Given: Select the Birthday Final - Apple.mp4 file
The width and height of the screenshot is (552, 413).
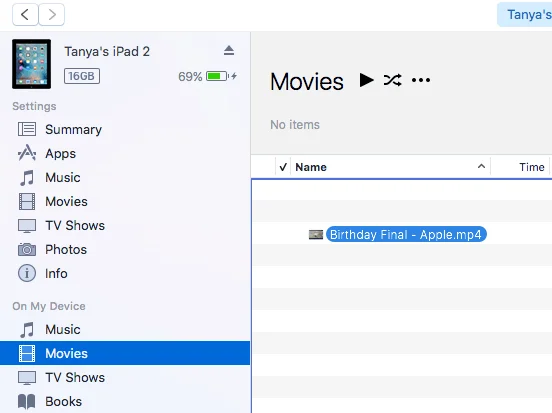Looking at the screenshot, I should [406, 234].
